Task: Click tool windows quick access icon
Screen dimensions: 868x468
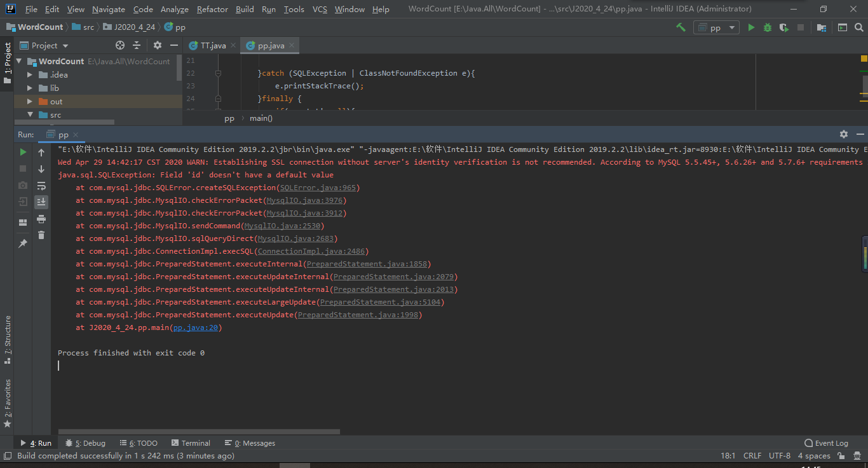Action: click(7, 455)
